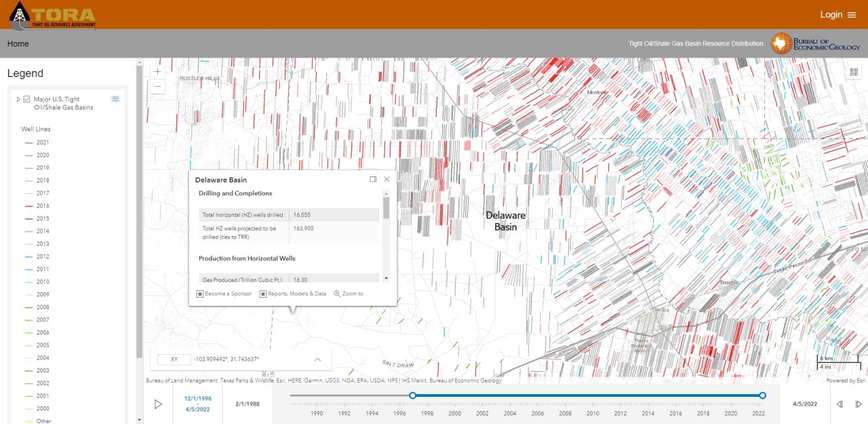Click the 163,900 projected wells value

click(x=303, y=229)
